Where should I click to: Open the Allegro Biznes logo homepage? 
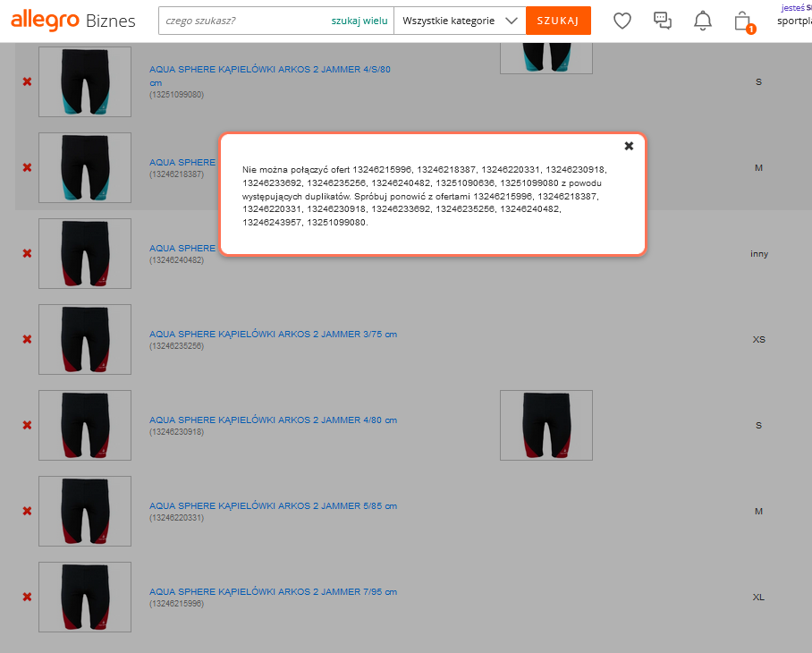(x=73, y=21)
